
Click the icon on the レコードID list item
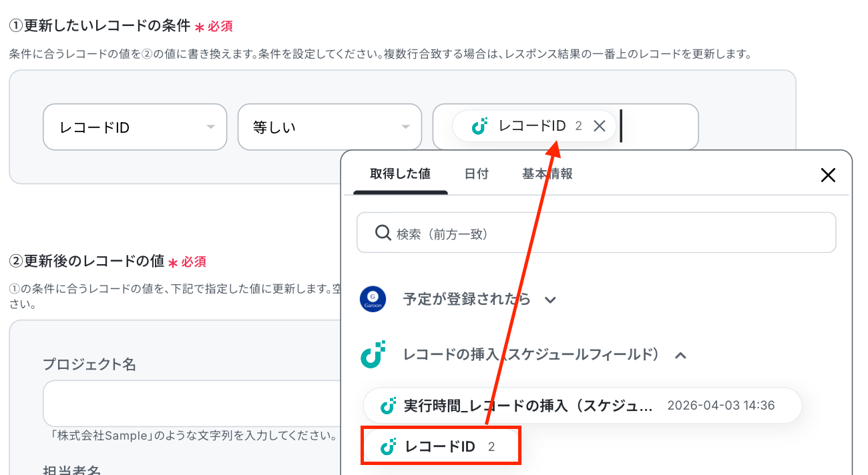(x=389, y=447)
